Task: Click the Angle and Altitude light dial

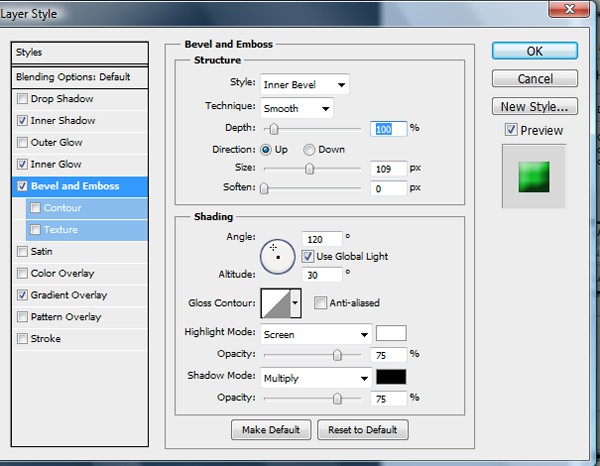Action: click(278, 257)
